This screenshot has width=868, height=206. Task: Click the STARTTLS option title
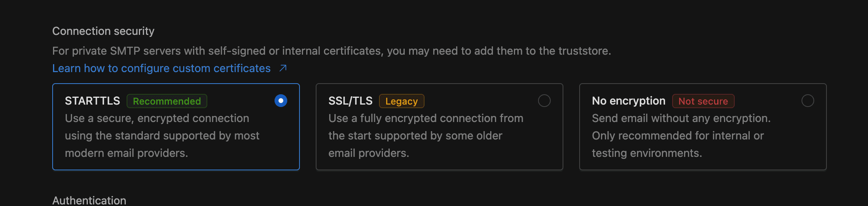(92, 101)
